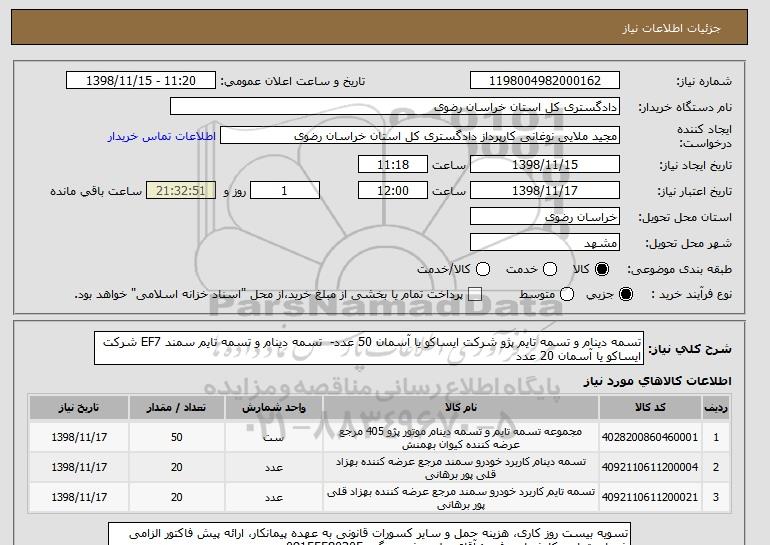
Task: Click the need number field 1198004982000162
Action: pos(545,81)
